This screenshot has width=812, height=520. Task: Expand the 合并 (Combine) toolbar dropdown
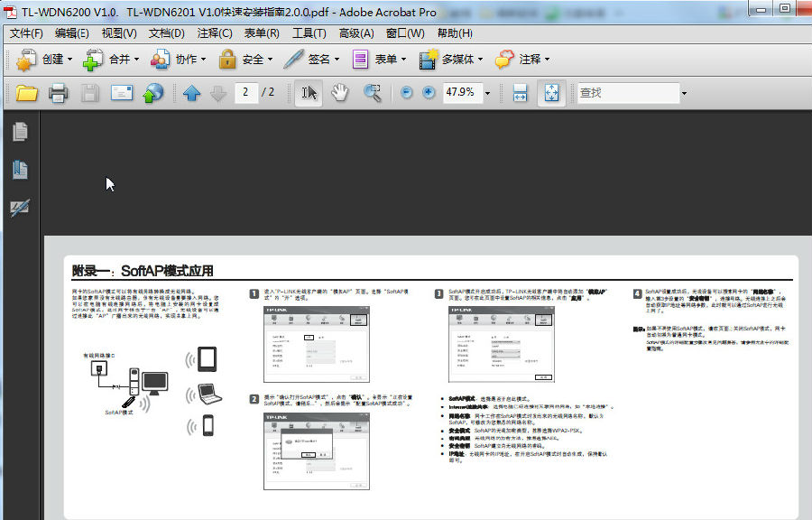136,60
